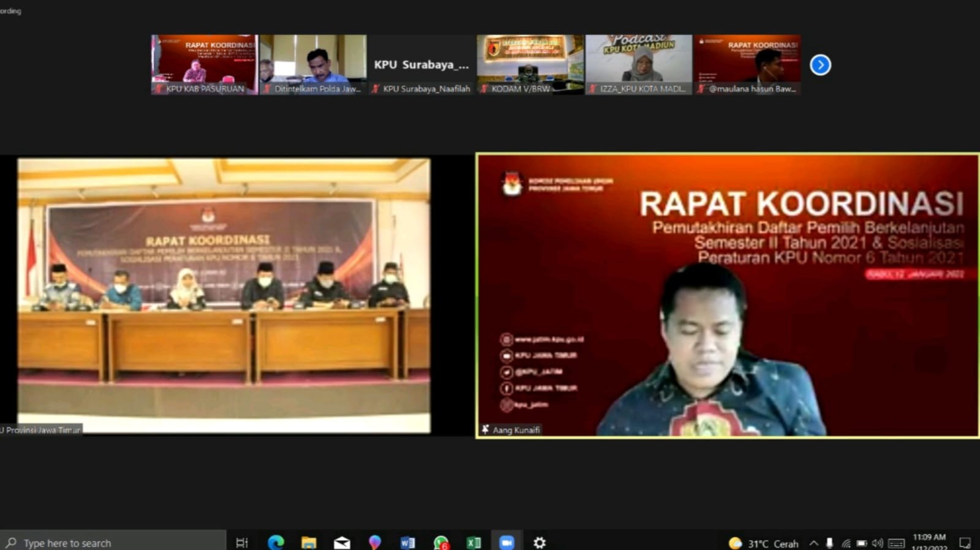Click the Type here to search box
980x550 pixels.
point(113,543)
